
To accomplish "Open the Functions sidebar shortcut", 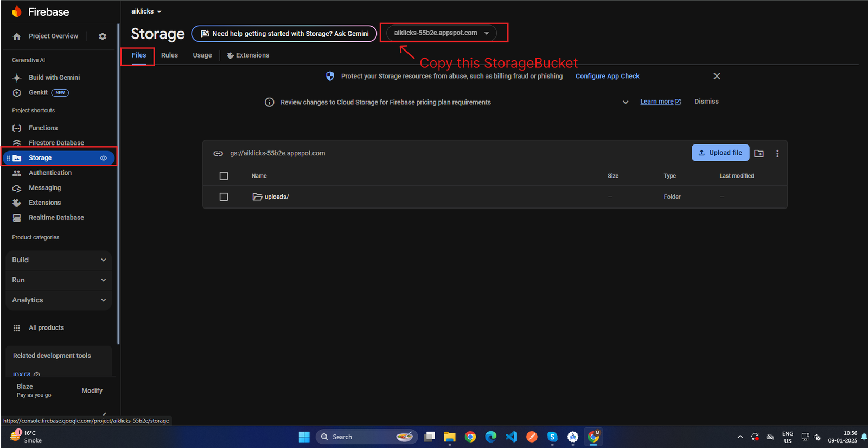I will pyautogui.click(x=43, y=128).
